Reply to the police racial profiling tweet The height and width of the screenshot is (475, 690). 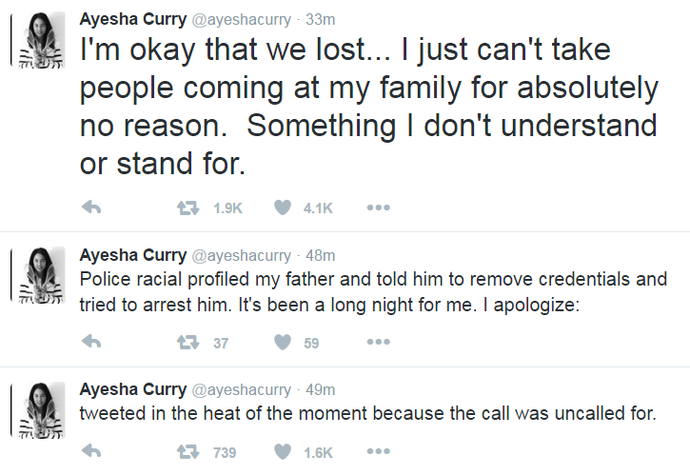tap(91, 343)
